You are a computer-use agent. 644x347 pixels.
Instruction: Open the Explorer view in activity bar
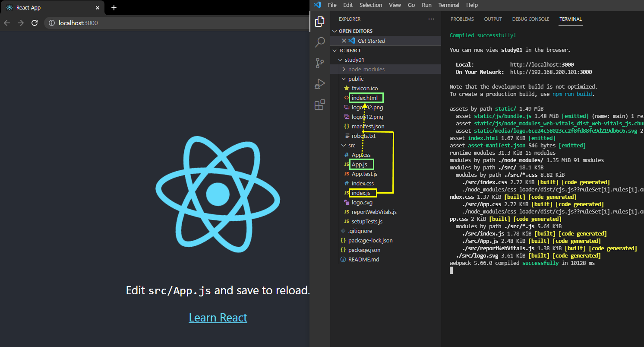pos(320,22)
